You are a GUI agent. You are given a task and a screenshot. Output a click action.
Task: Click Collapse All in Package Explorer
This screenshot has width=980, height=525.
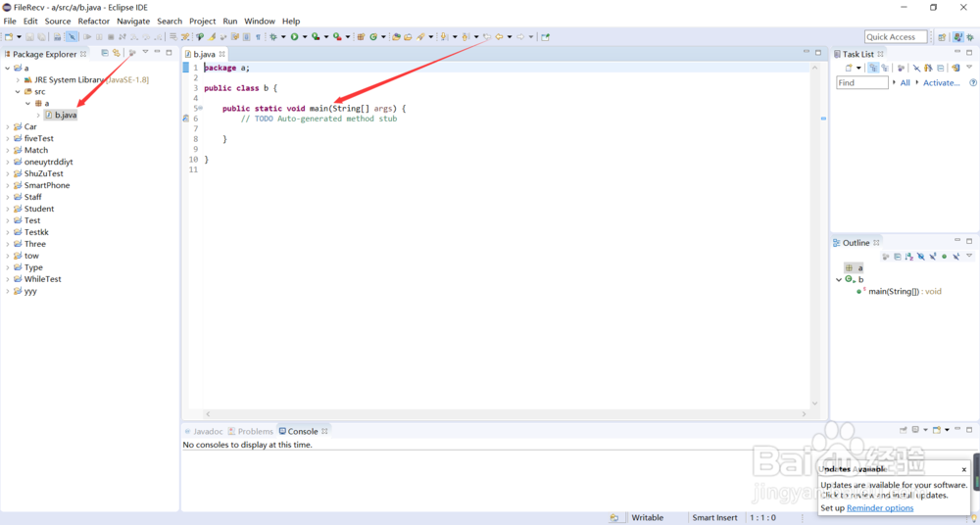(105, 53)
